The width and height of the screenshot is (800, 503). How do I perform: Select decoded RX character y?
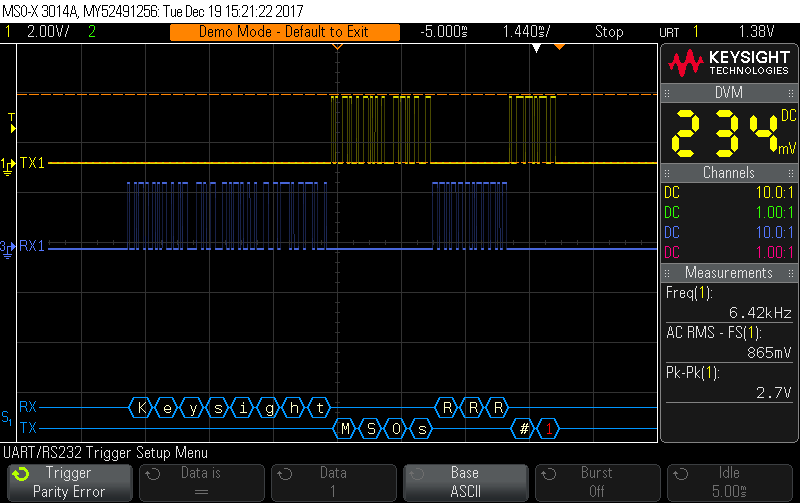(192, 408)
